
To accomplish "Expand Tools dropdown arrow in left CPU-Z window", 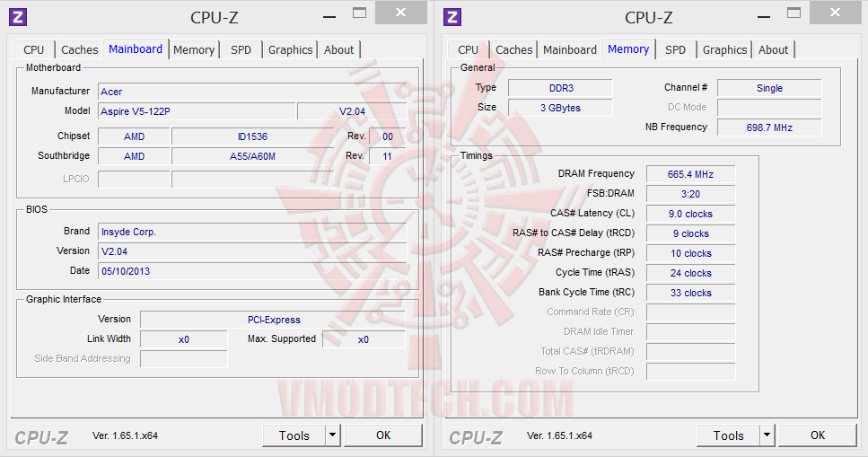I will click(x=333, y=435).
